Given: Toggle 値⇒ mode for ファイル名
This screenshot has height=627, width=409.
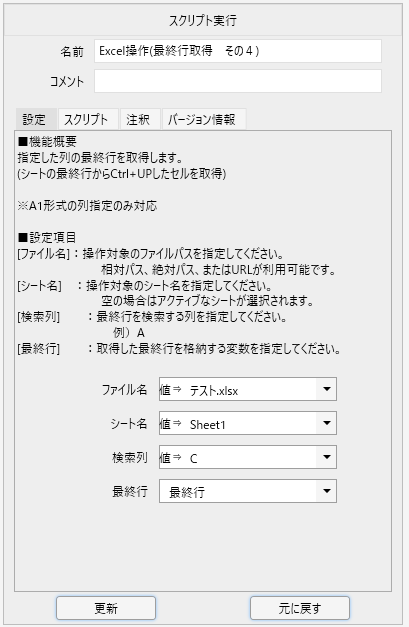Looking at the screenshot, I should [170, 389].
